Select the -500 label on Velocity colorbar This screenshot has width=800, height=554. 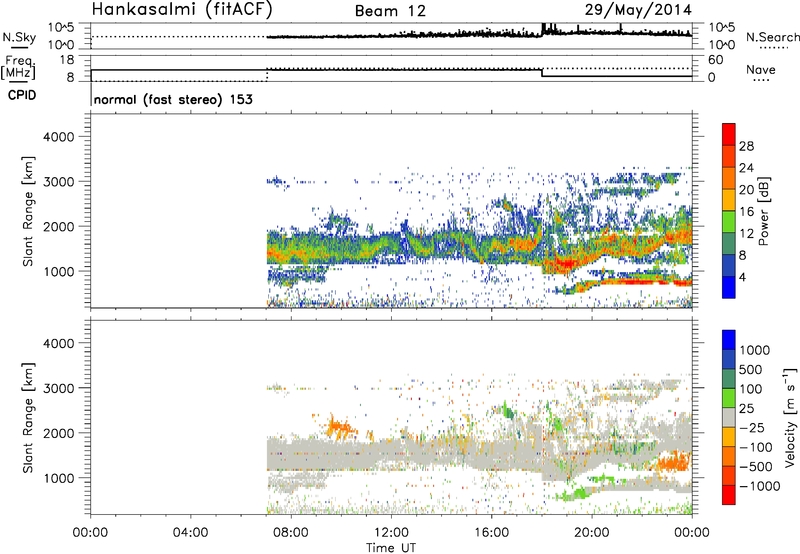(756, 466)
